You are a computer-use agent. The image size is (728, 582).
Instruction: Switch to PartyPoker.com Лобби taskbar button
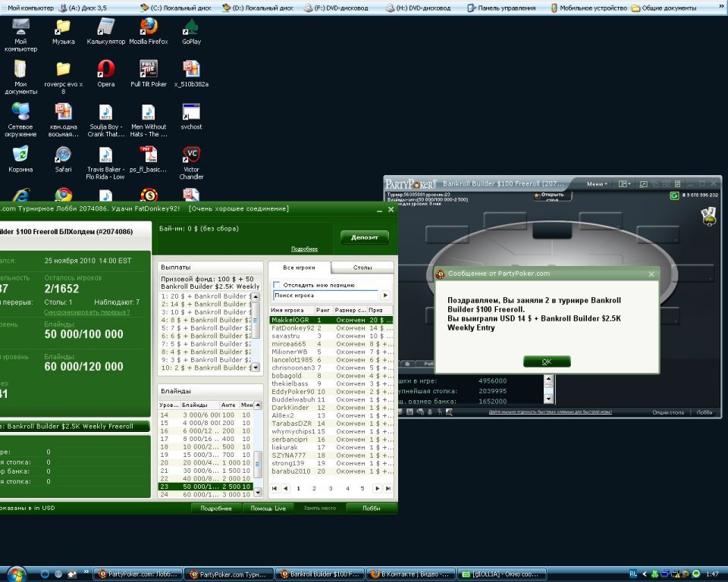[x=138, y=574]
